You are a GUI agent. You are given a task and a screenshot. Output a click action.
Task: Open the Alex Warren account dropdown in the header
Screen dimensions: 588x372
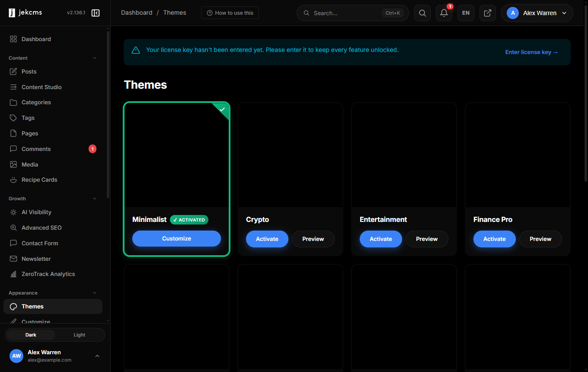pyautogui.click(x=537, y=13)
